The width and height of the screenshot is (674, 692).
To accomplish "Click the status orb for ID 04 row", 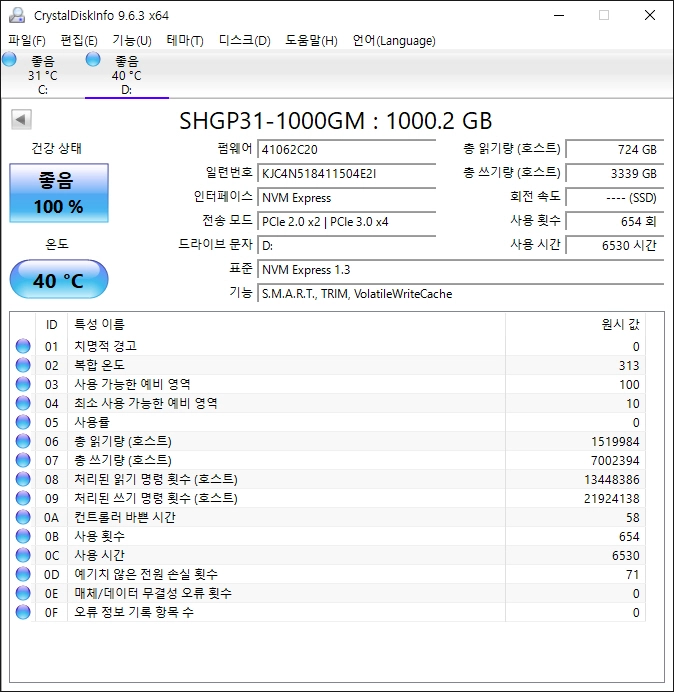I will (x=23, y=403).
